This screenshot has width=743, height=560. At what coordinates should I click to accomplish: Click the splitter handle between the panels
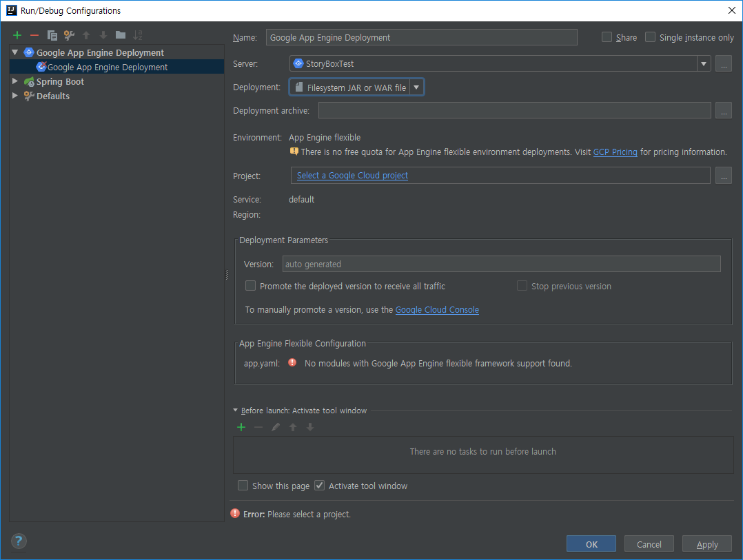tap(227, 275)
